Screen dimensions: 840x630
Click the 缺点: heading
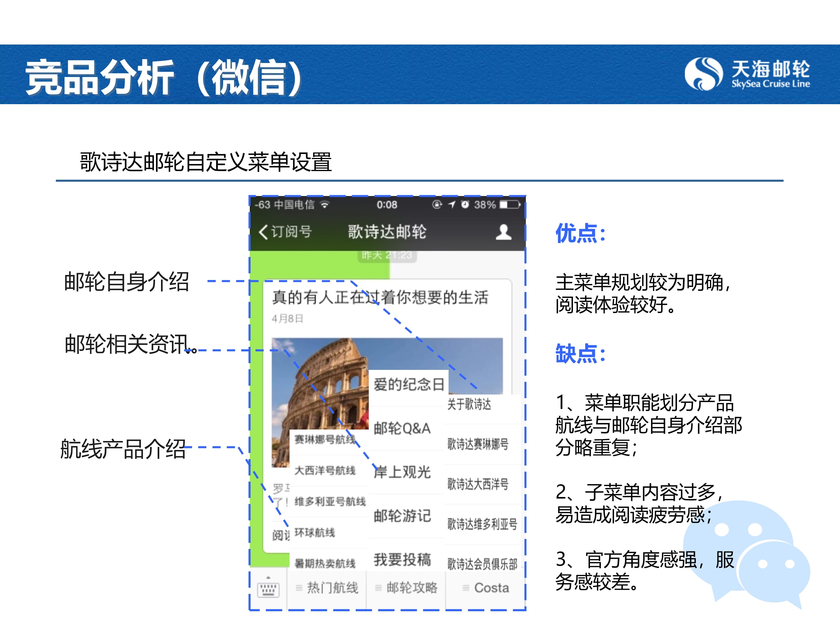tap(580, 353)
